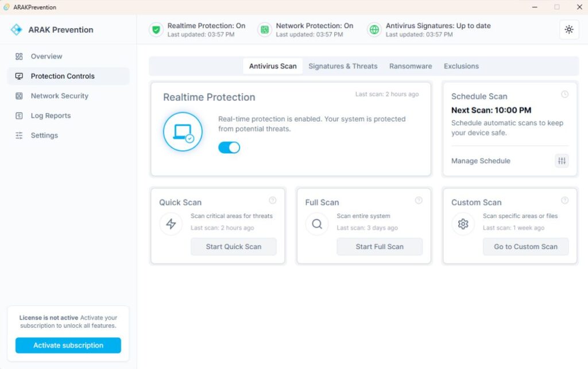This screenshot has width=588, height=369.
Task: Click the Realtime Protection shield status icon
Action: click(156, 30)
